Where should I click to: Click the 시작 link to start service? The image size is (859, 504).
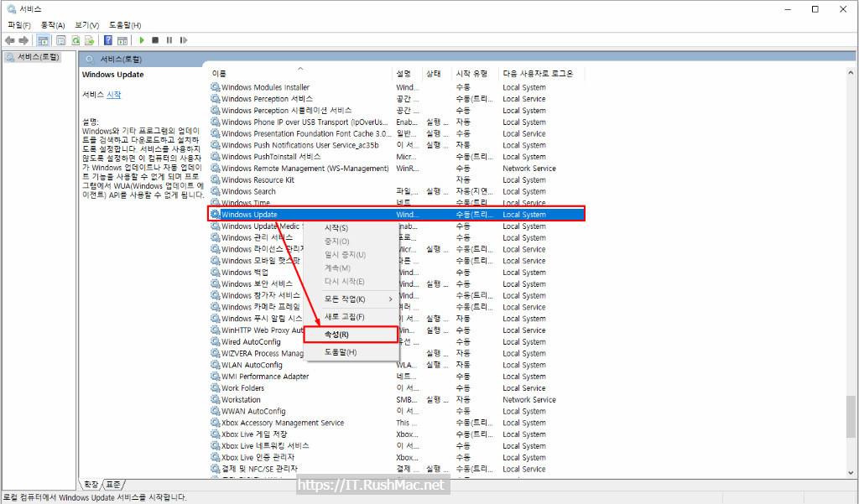113,95
